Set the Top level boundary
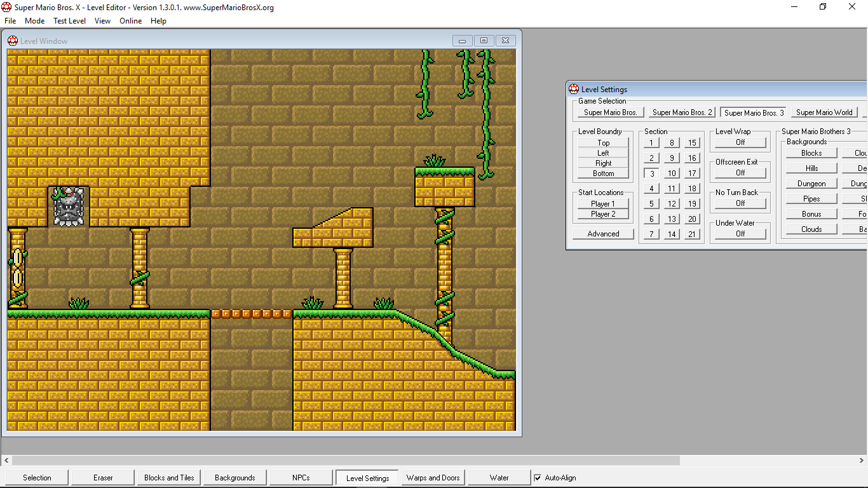This screenshot has height=488, width=868. [x=604, y=143]
